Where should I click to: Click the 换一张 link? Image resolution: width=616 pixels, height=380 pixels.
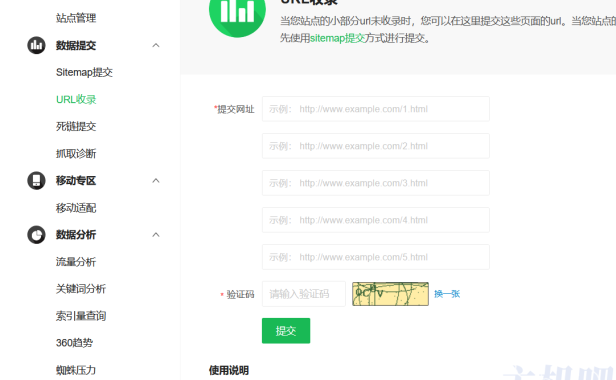click(x=447, y=294)
